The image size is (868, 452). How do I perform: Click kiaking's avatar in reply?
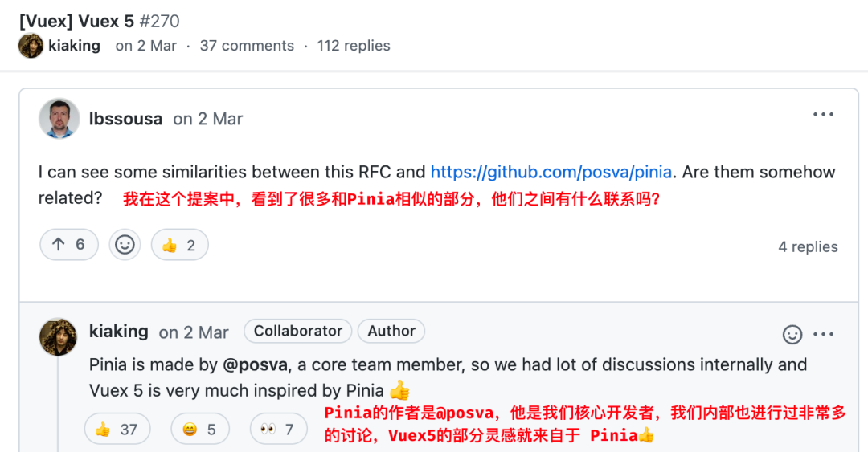(x=58, y=336)
